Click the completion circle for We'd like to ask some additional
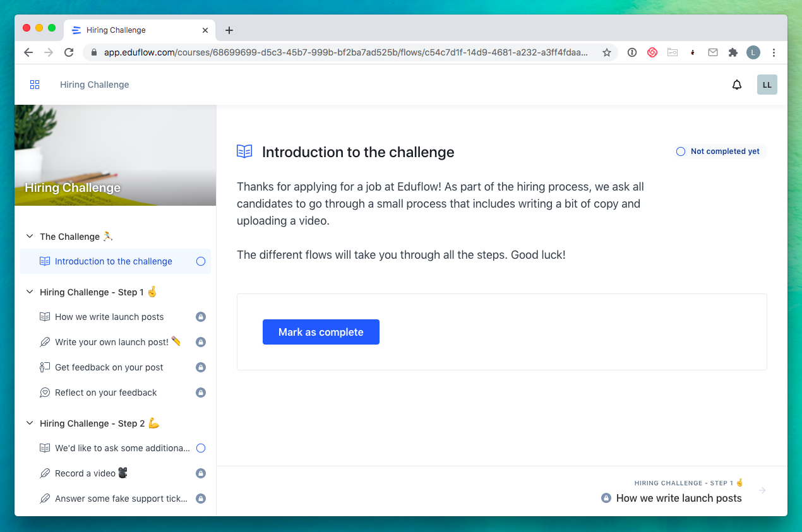 pyautogui.click(x=201, y=448)
